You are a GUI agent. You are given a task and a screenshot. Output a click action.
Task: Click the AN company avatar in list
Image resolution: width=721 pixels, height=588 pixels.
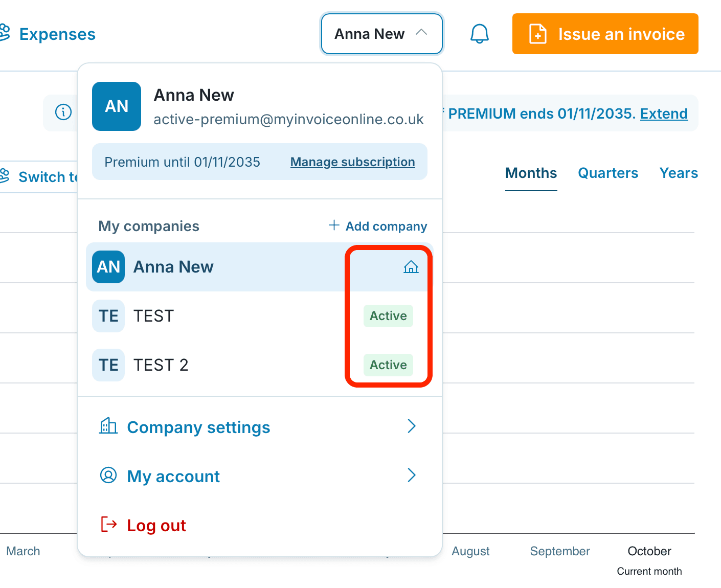[108, 267]
